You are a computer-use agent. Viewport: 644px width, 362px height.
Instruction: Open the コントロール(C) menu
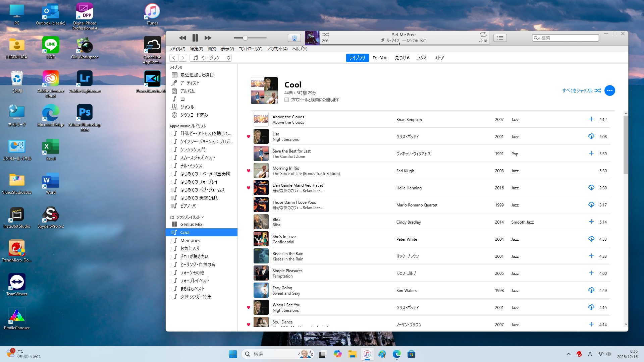click(250, 49)
